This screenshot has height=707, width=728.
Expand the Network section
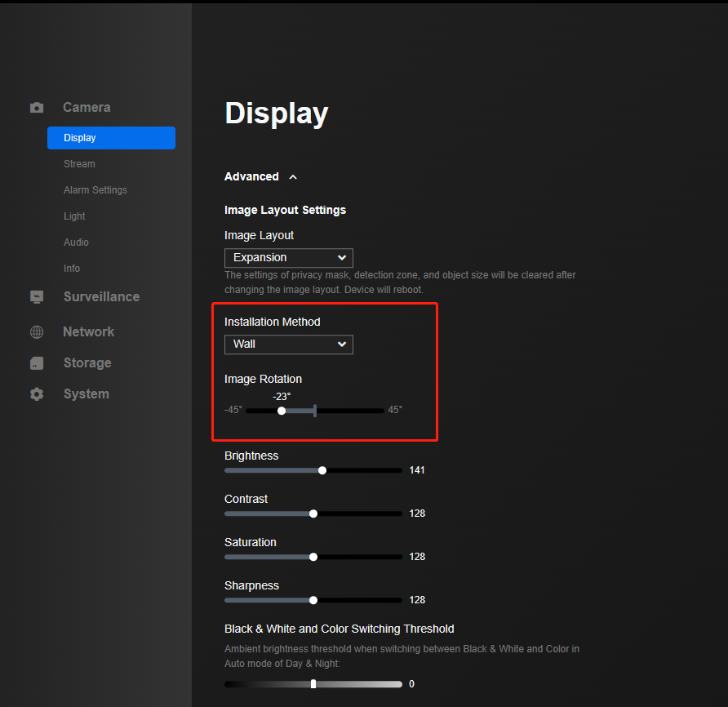(x=89, y=331)
